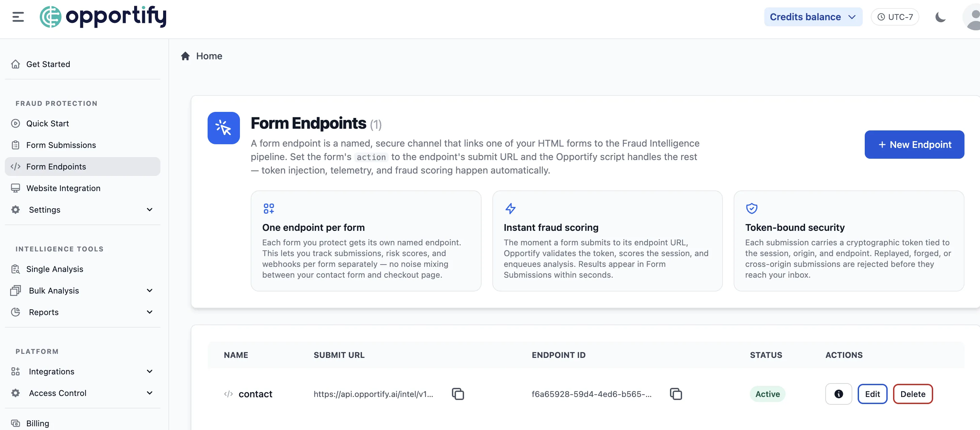
Task: View details via the info icon for contact endpoint
Action: point(838,394)
